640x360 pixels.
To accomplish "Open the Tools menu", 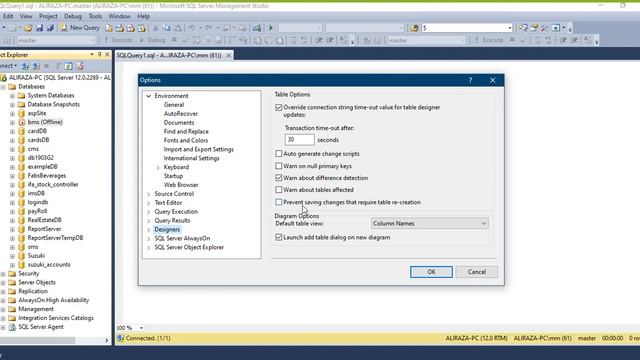I will click(x=95, y=16).
